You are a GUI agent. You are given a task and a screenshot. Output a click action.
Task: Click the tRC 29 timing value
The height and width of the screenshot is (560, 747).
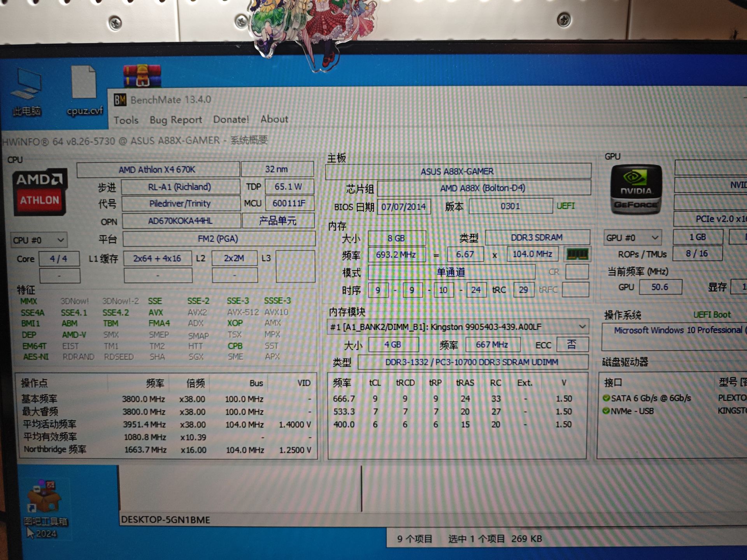(x=524, y=290)
